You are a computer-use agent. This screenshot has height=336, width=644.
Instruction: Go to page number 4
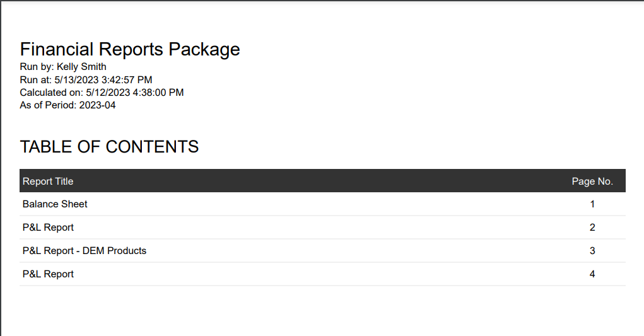point(592,274)
